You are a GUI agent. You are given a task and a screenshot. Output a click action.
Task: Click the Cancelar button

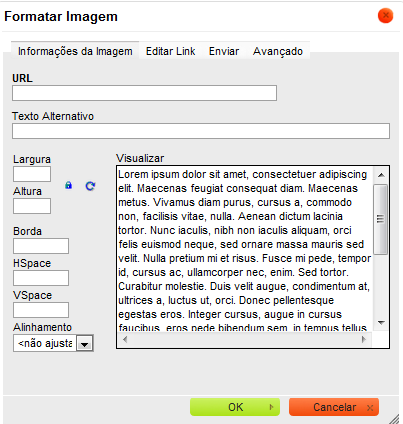point(334,407)
